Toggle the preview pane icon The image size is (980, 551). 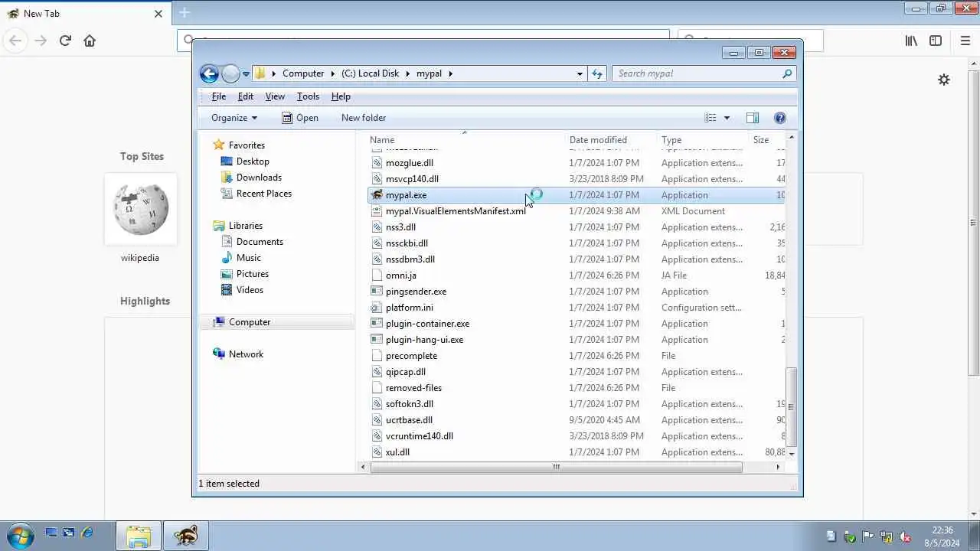(753, 118)
